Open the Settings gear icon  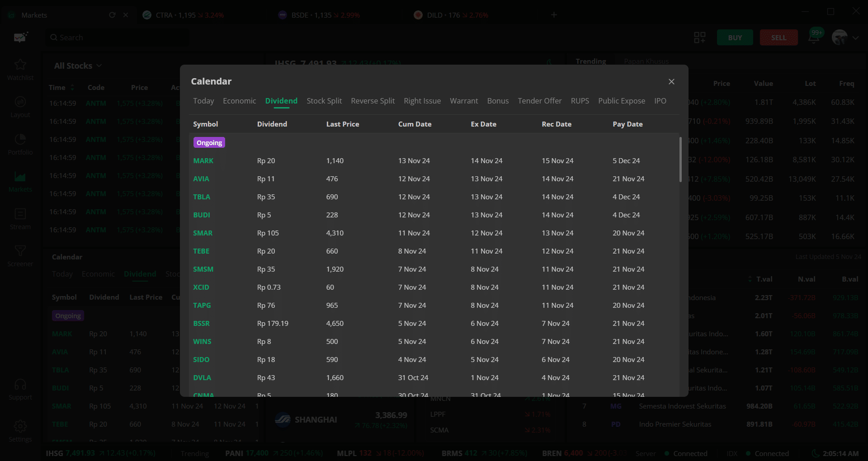[x=20, y=426]
